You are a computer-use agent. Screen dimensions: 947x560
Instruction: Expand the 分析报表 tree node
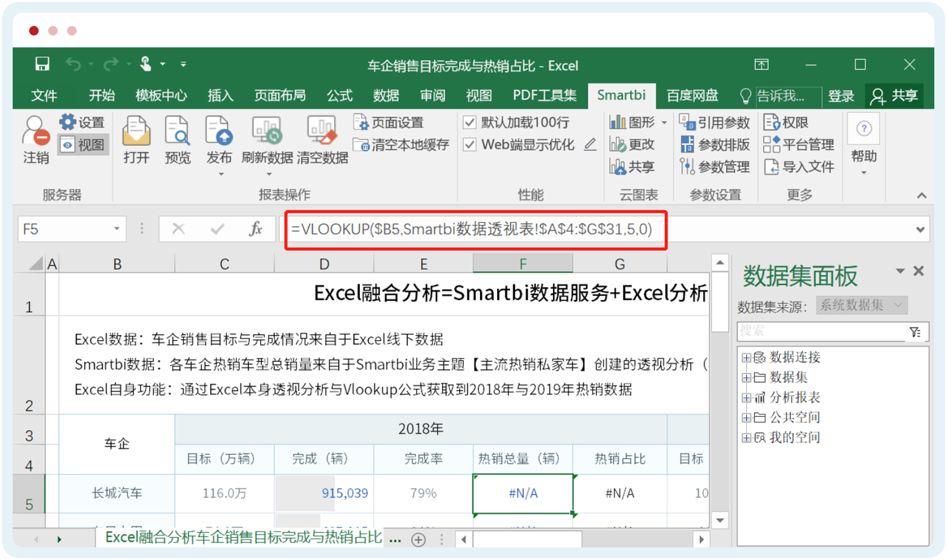coord(746,398)
